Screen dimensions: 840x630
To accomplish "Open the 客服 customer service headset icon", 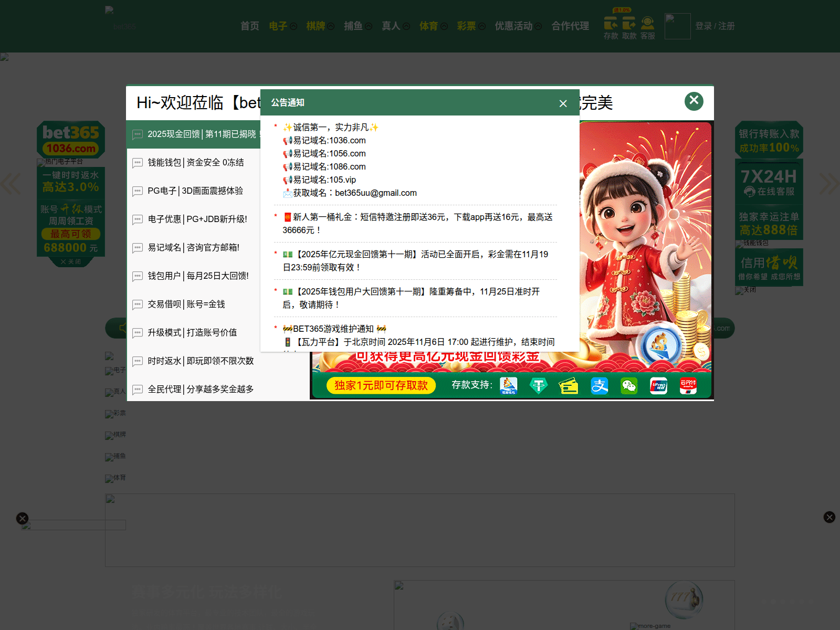I will click(x=648, y=28).
